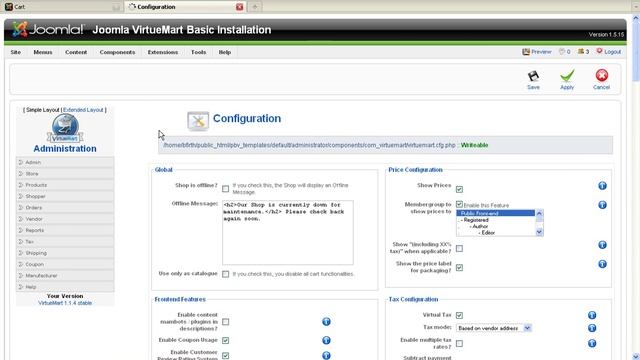Open a new browser tab

tap(255, 7)
